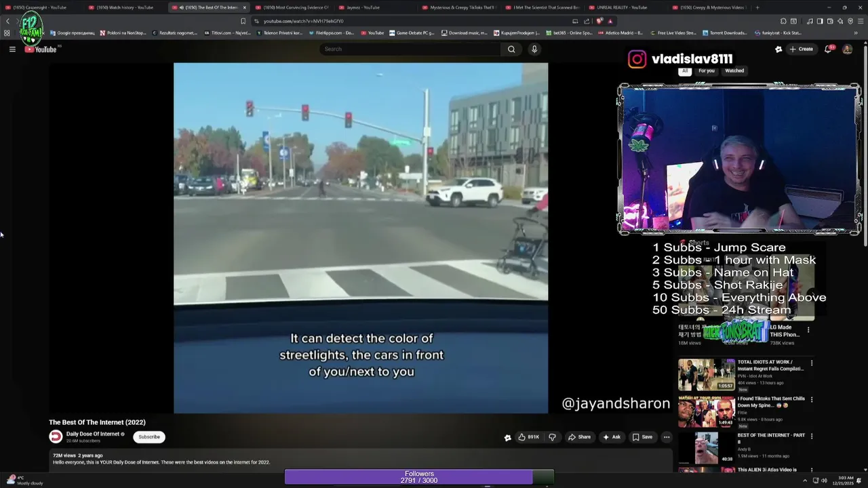
Task: Click the magnifier search button
Action: (x=511, y=49)
